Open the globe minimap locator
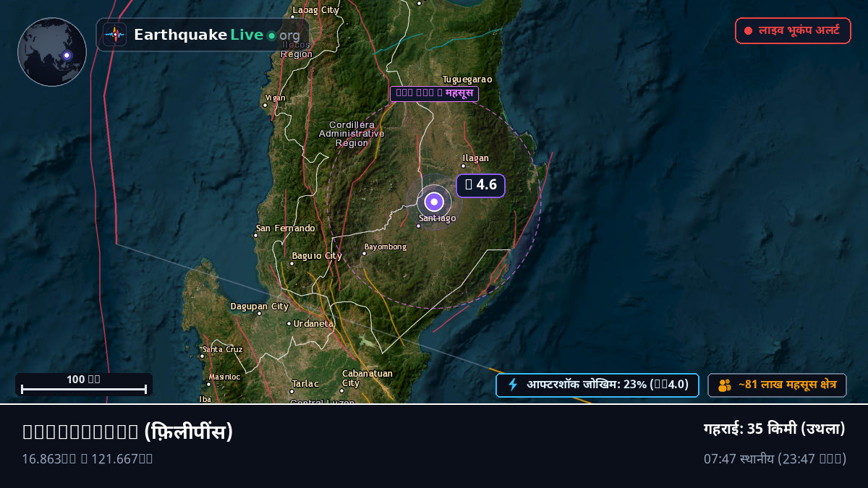 tap(52, 52)
